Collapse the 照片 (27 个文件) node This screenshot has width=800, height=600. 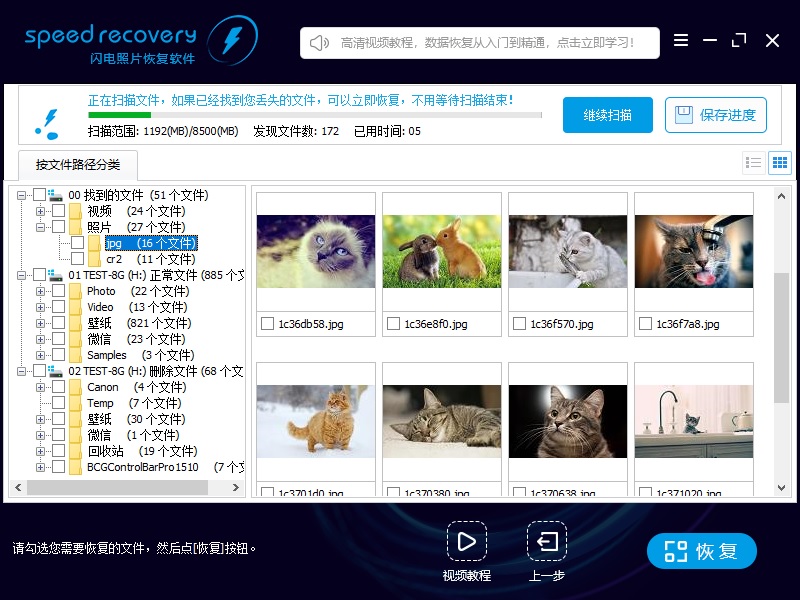(40, 227)
